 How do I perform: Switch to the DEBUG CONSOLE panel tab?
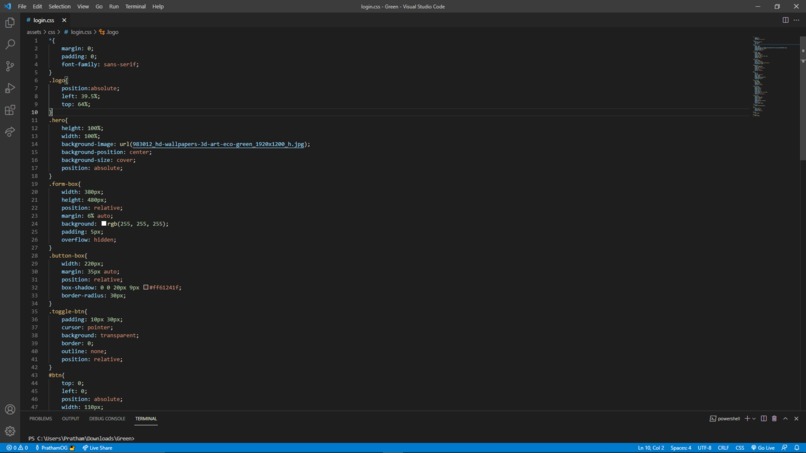click(x=107, y=419)
